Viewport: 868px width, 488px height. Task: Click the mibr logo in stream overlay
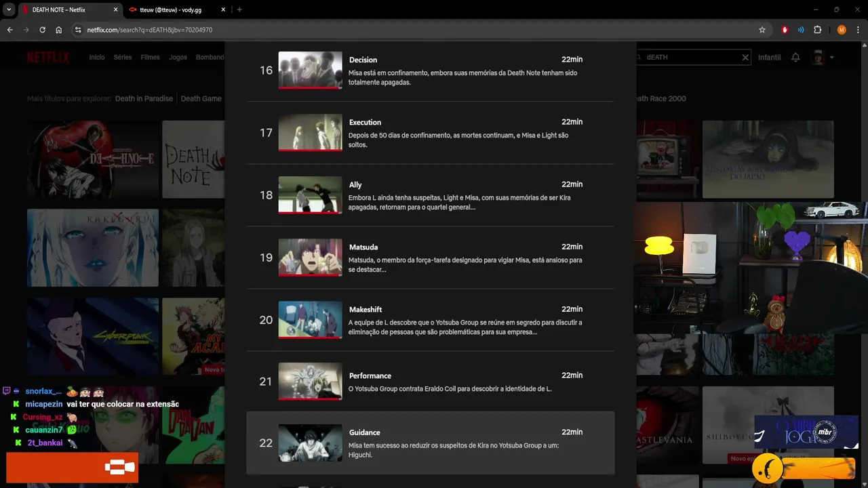(825, 432)
